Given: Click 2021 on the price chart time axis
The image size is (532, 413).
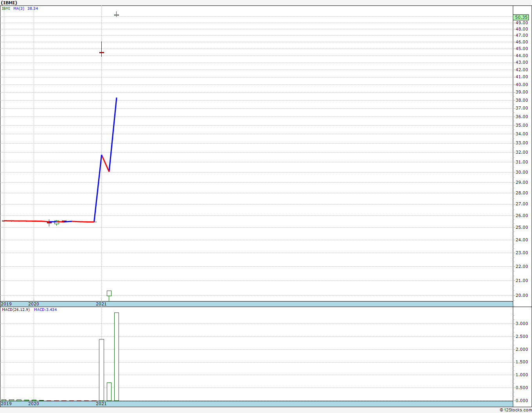Looking at the screenshot, I should coord(101,304).
